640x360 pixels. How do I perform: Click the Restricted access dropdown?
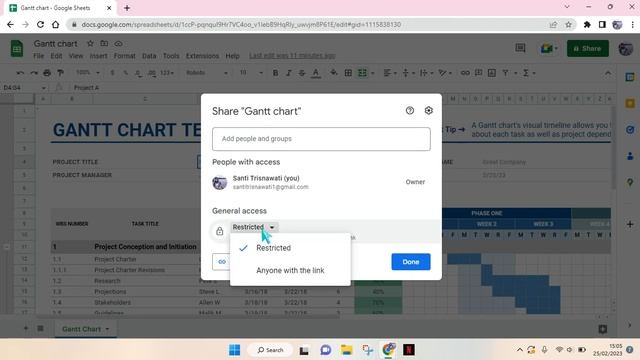coord(254,227)
